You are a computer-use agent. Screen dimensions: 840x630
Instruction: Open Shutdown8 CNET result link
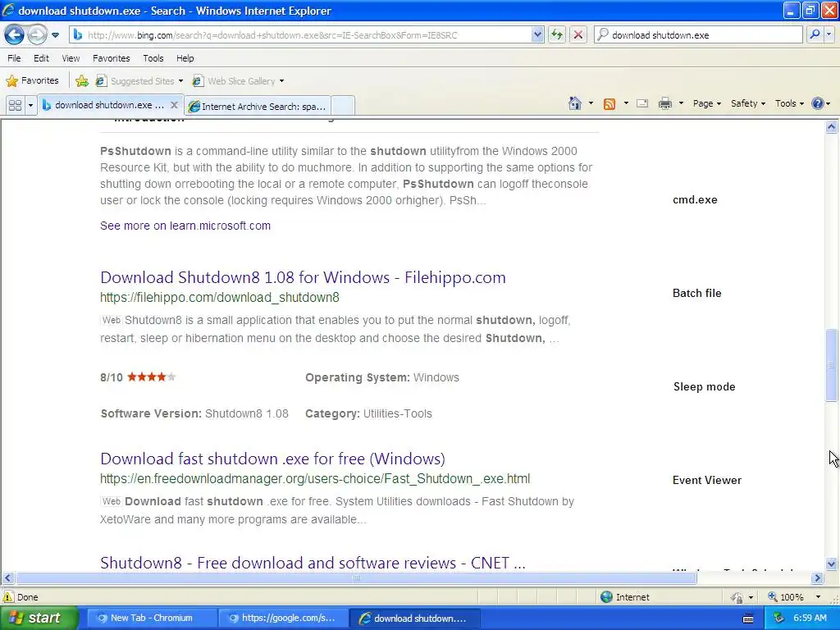click(x=313, y=563)
